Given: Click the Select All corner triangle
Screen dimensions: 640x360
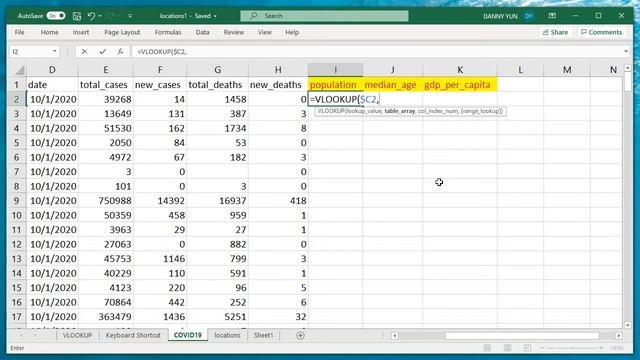Looking at the screenshot, I should [19, 70].
